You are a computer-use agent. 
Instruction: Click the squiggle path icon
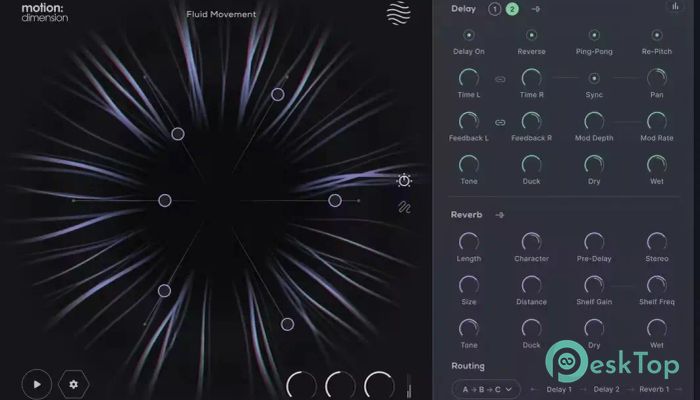coord(404,208)
